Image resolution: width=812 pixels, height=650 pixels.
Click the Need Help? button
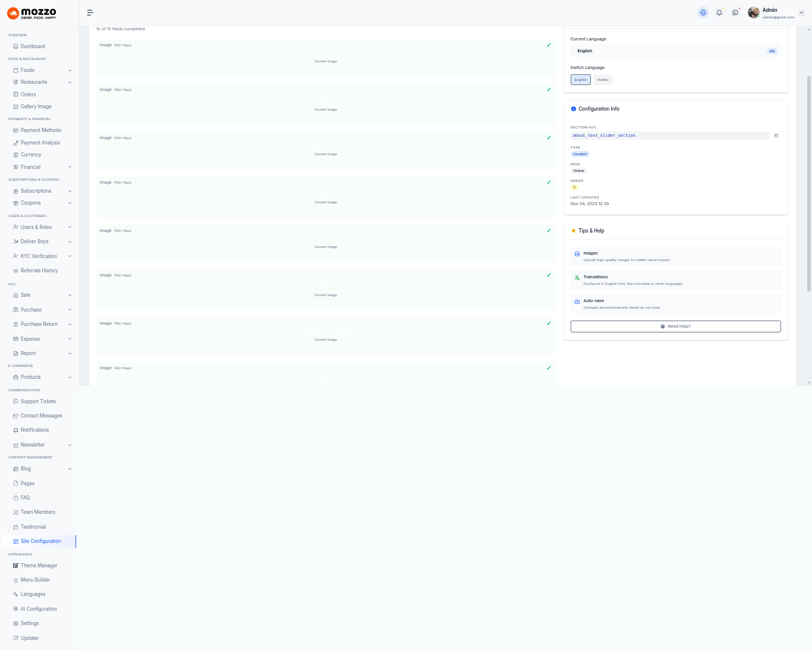[675, 326]
